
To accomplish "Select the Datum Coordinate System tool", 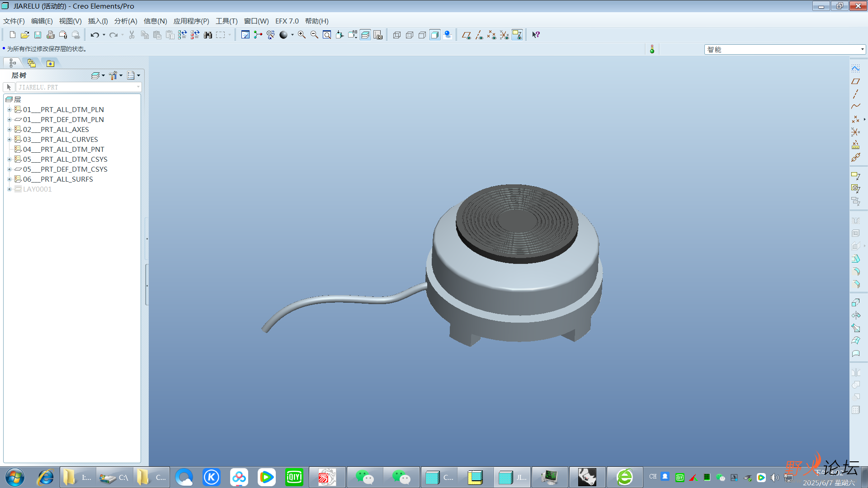I will [x=855, y=132].
